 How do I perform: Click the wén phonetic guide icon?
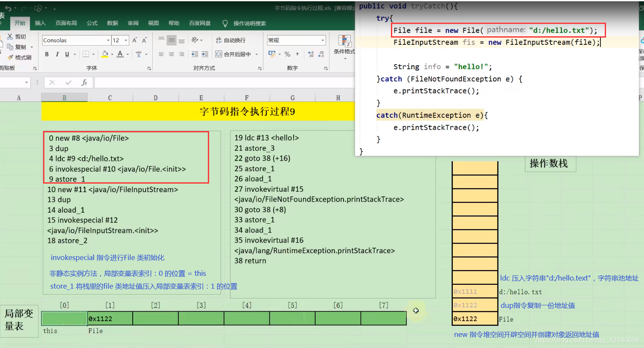[139, 54]
